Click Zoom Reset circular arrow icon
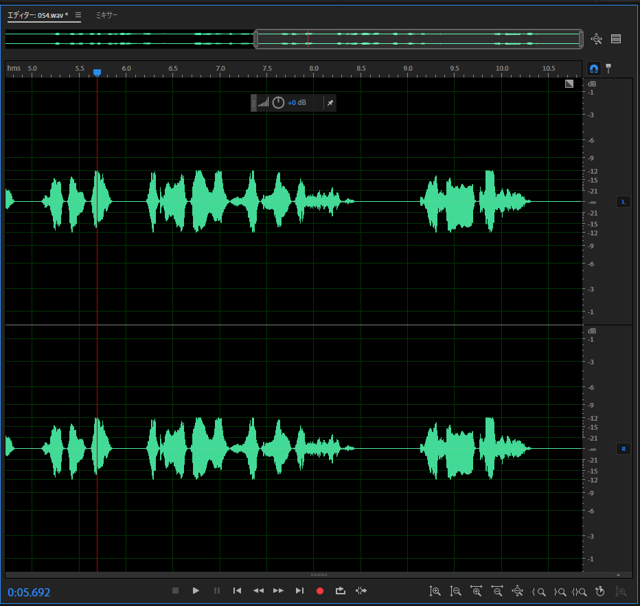This screenshot has height=606, width=640. pyautogui.click(x=600, y=591)
